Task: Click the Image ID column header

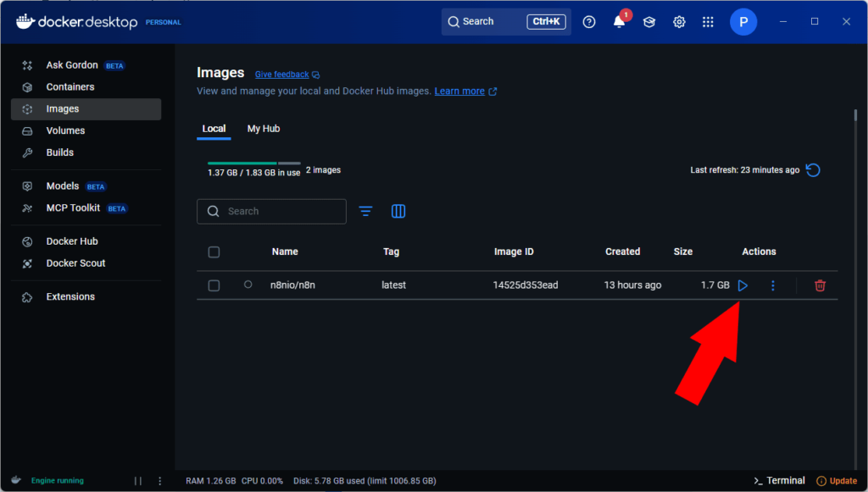Action: [514, 252]
